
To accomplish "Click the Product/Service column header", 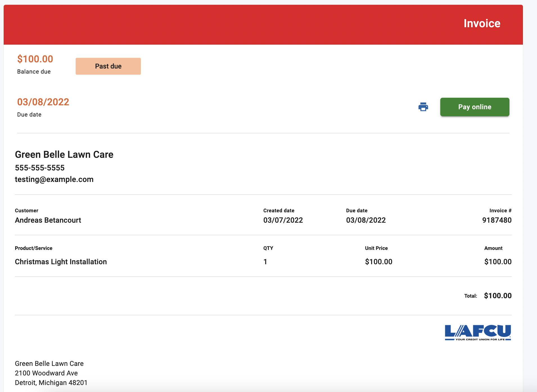I will (33, 248).
